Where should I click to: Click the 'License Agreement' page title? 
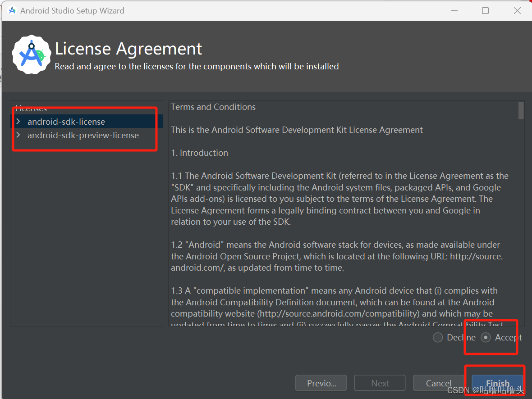(x=128, y=49)
